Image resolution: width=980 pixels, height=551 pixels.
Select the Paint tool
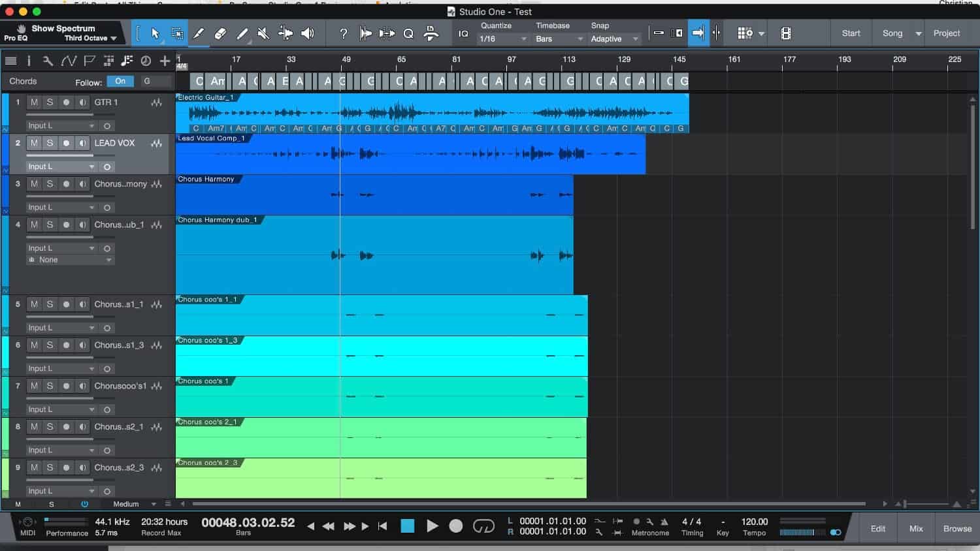pos(242,33)
